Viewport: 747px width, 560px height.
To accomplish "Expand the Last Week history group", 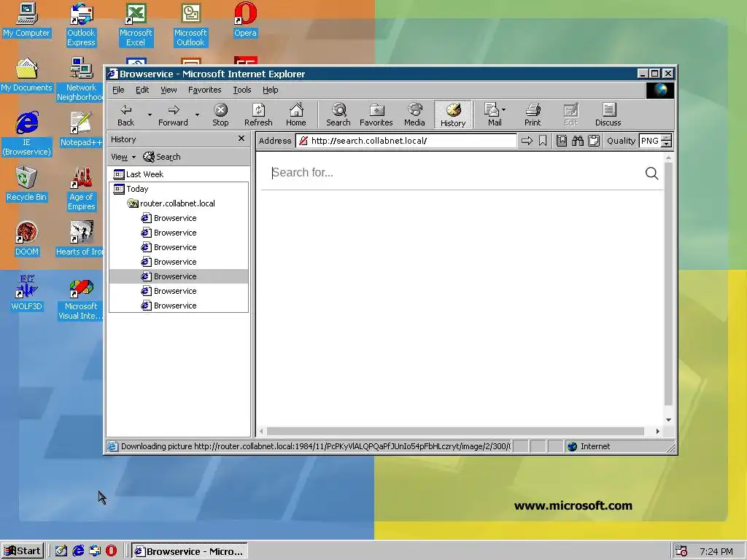I will pyautogui.click(x=138, y=174).
